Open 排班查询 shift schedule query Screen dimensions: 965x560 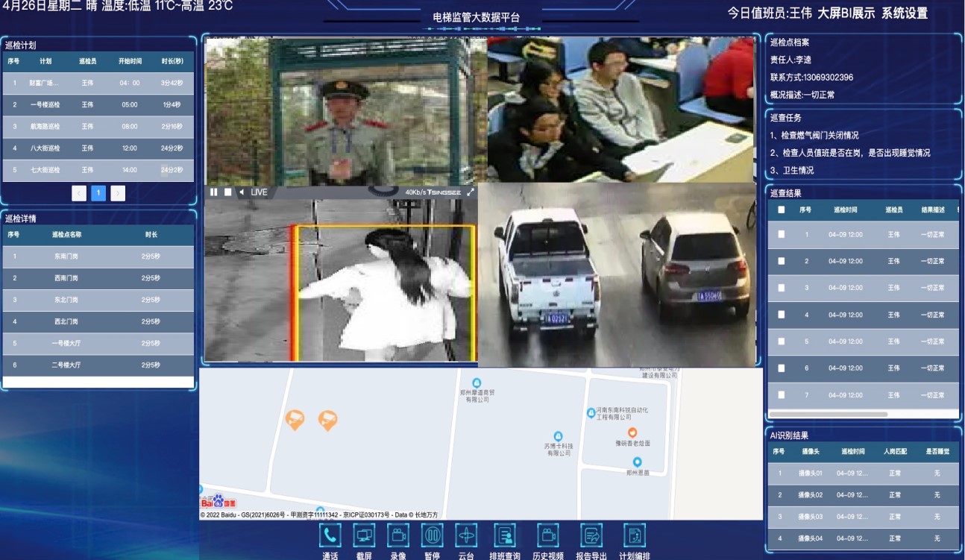pos(505,535)
